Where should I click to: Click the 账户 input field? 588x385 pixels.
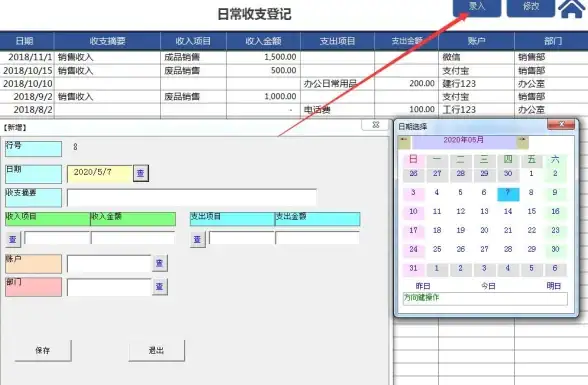coord(109,264)
